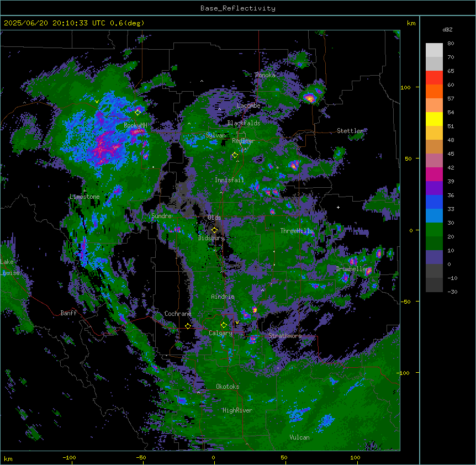Click the Sylvan label
This screenshot has height=465, width=476.
215,135
